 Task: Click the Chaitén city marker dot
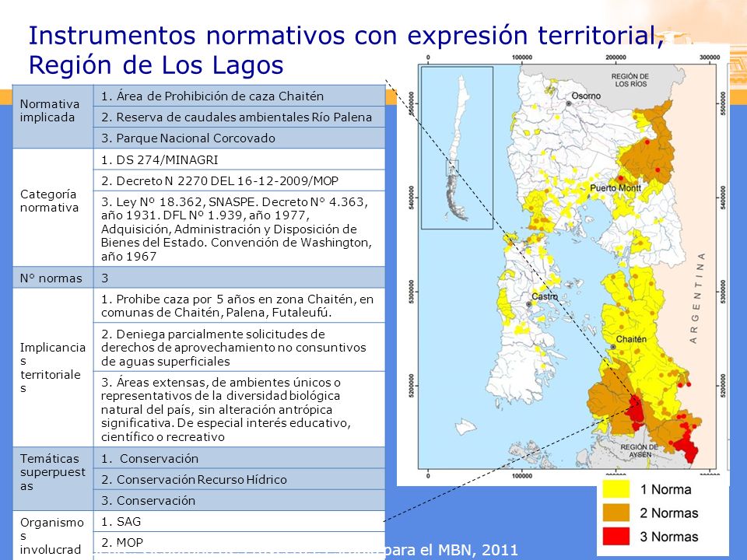tap(613, 347)
